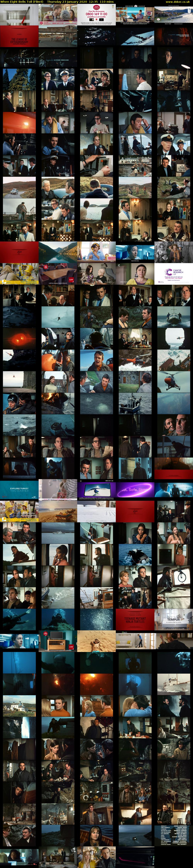Viewport: 193px width, 868px height.
Task: Open the www.dvber.co.uk link in header
Action: tap(178, 2)
